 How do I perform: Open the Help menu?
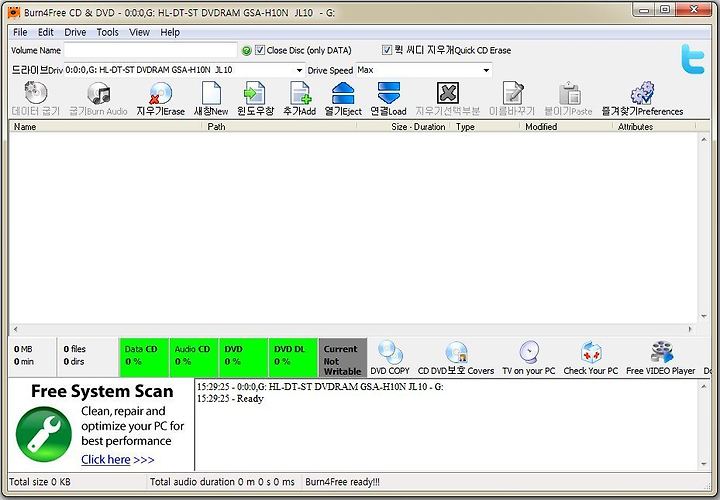click(170, 32)
